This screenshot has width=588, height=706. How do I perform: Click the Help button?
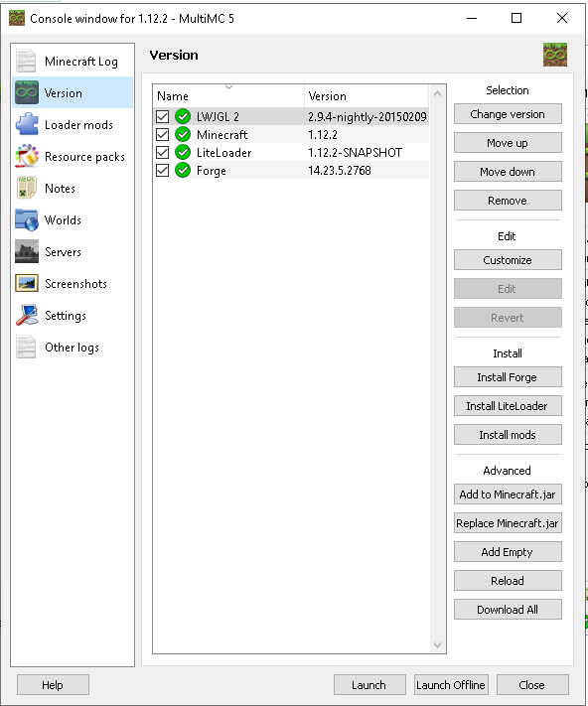click(53, 685)
